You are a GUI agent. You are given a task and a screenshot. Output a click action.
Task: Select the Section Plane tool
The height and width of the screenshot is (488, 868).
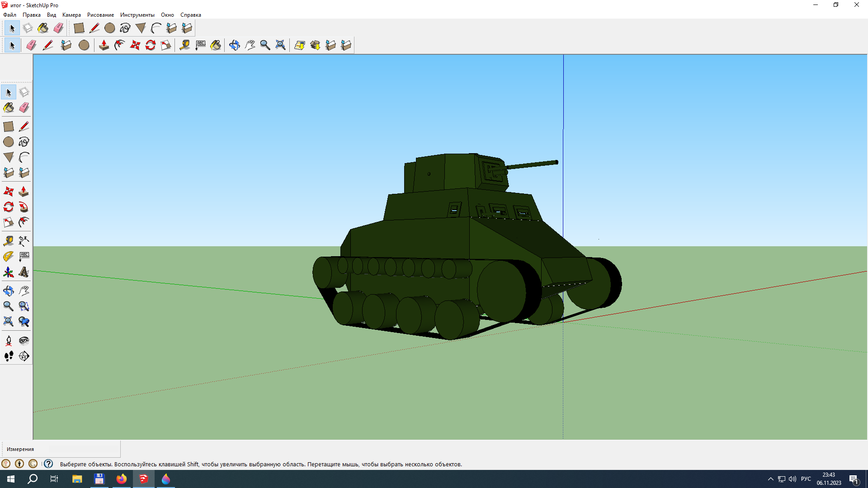[24, 356]
